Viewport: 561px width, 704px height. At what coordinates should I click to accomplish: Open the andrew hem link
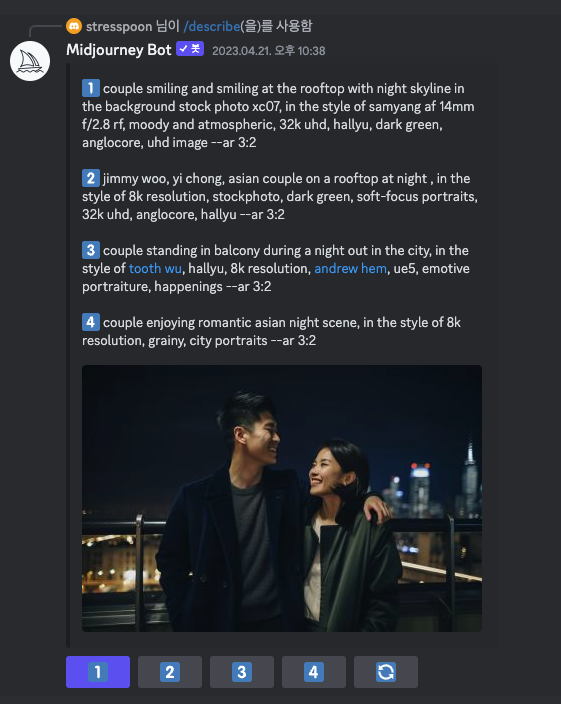pyautogui.click(x=351, y=268)
